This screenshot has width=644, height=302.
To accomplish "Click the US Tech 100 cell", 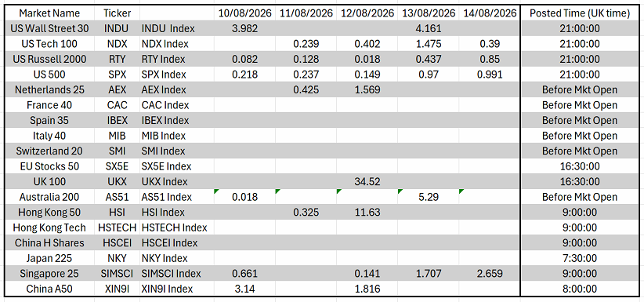I will coord(49,44).
